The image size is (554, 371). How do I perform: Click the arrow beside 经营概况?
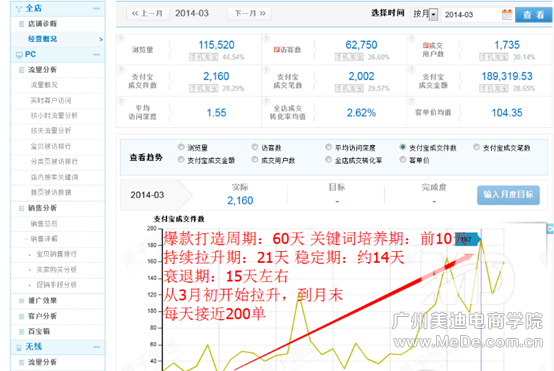pos(101,39)
